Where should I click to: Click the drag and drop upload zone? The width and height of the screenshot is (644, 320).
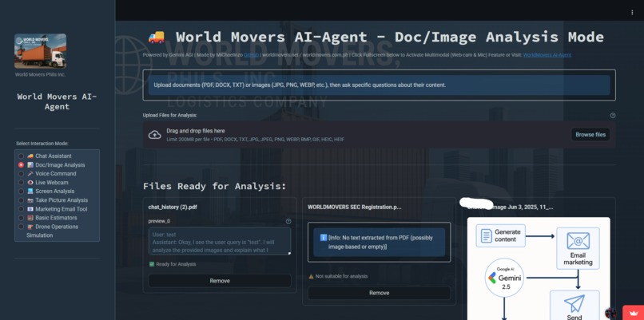[x=379, y=135]
